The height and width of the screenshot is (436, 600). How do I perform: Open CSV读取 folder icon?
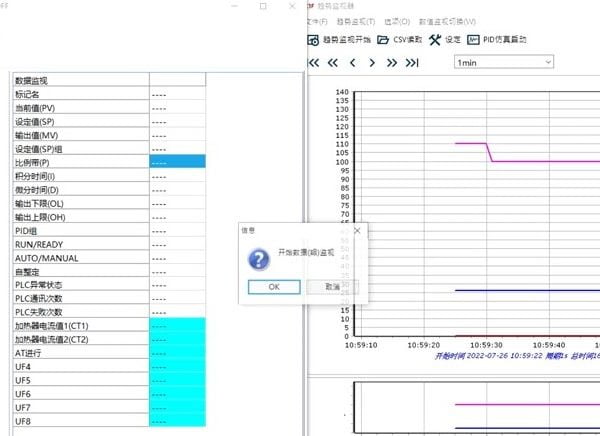[x=383, y=40]
